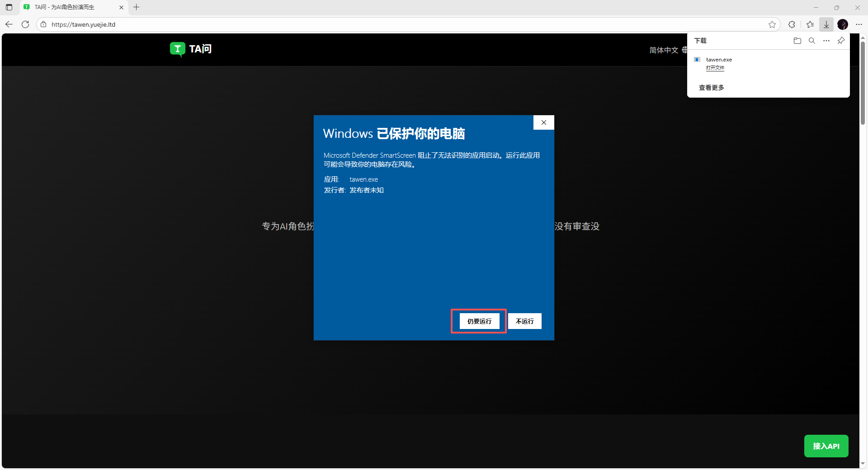Toggle the downloads toolbar button

pos(826,24)
